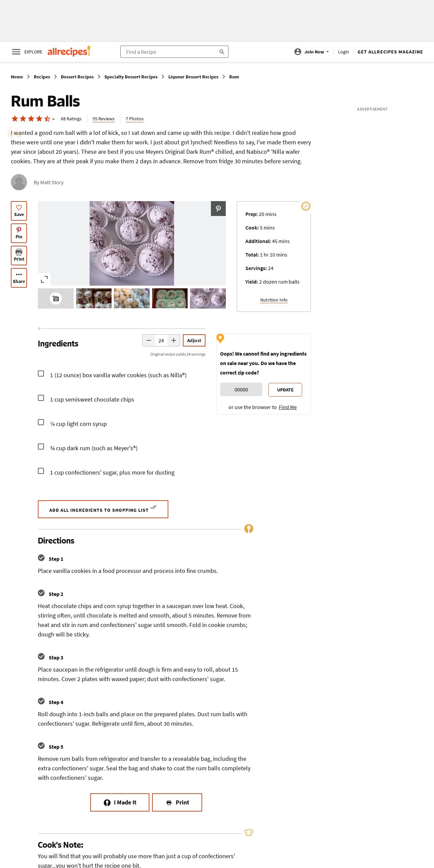Open the hamburger Explore menu icon
The width and height of the screenshot is (434, 868).
[16, 52]
